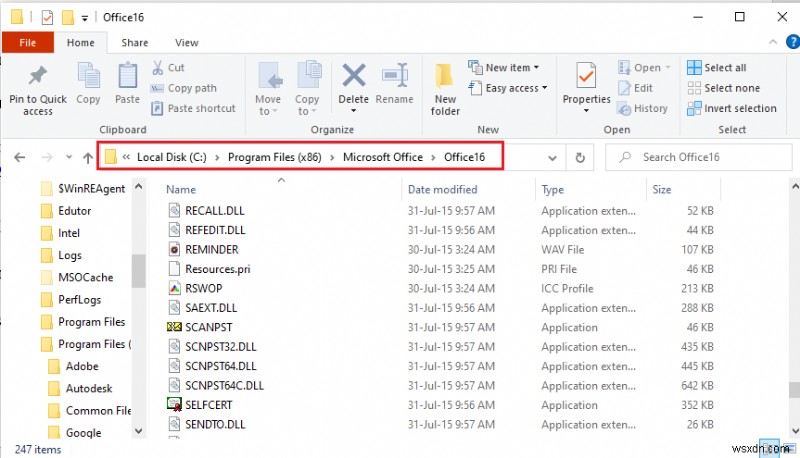Open the Intel folder in navigation pane
800x458 pixels.
click(x=68, y=233)
